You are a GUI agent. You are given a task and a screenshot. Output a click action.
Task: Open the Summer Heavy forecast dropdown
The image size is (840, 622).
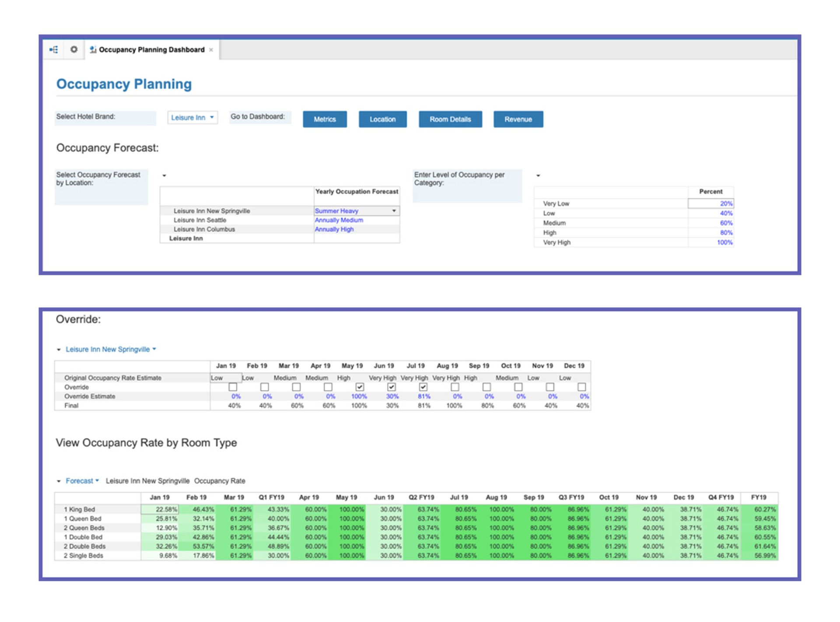(x=394, y=211)
